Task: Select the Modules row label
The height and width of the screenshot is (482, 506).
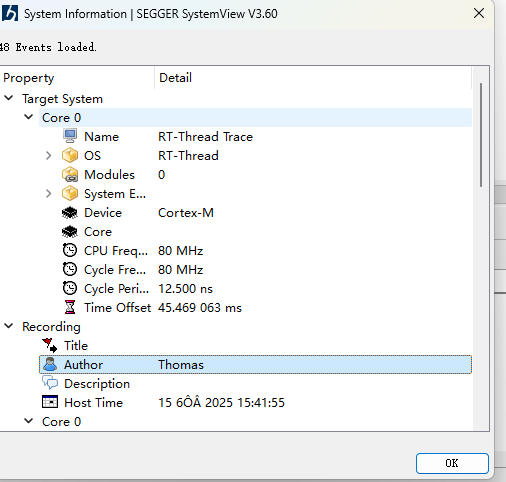Action: [109, 175]
